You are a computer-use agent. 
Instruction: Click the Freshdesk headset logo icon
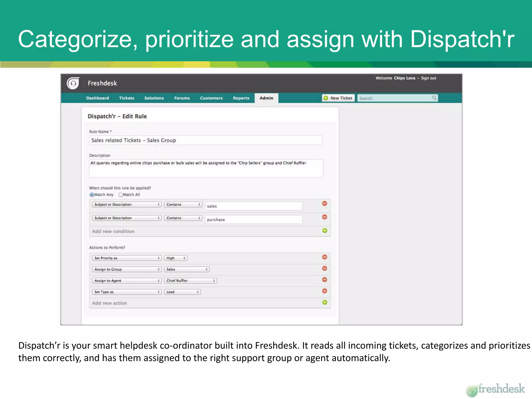point(73,83)
